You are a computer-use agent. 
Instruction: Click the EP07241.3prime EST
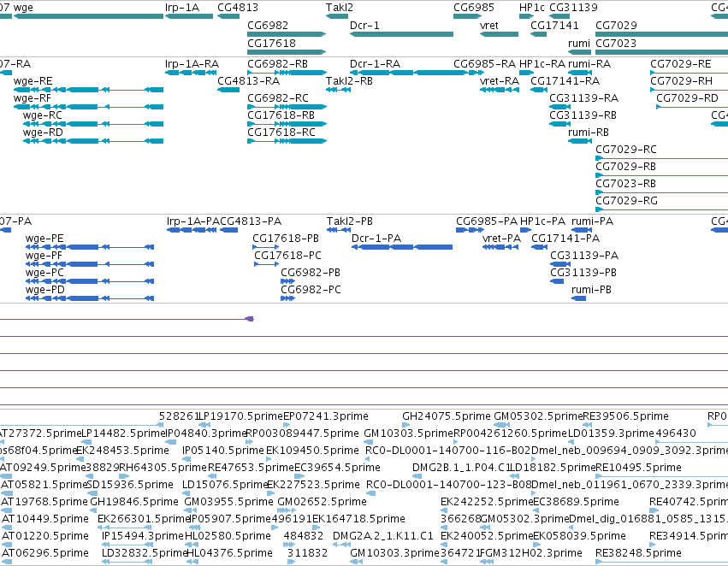286,424
